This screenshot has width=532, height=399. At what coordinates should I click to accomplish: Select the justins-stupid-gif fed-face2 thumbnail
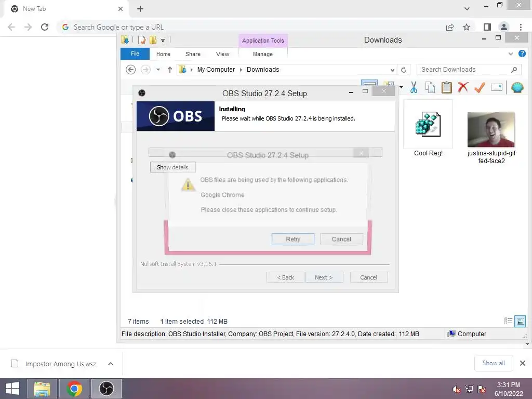(491, 129)
